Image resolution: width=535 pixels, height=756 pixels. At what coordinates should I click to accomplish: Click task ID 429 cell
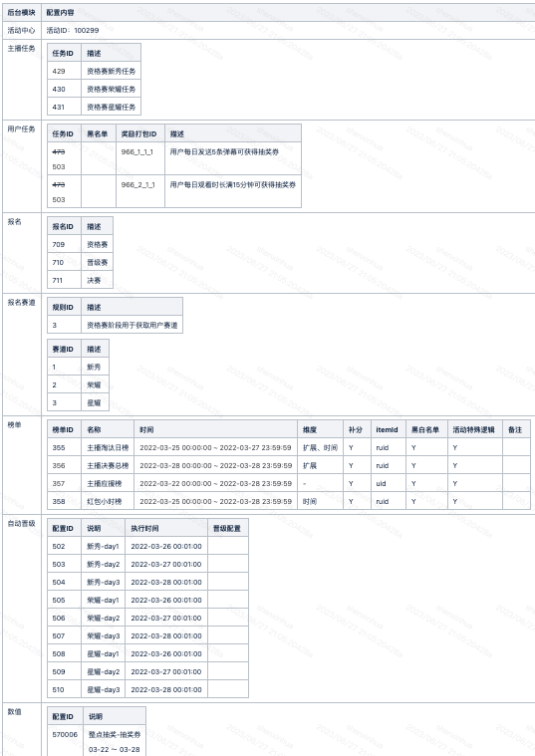coord(64,71)
